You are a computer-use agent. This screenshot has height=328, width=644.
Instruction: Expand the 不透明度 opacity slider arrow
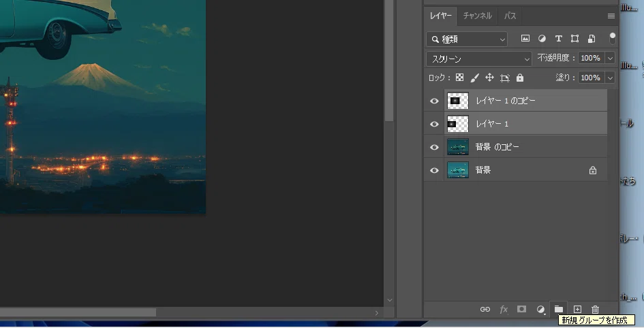click(x=611, y=59)
